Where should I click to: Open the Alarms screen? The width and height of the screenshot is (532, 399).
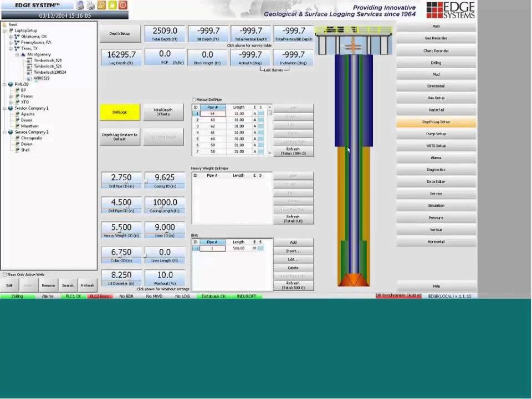click(436, 158)
